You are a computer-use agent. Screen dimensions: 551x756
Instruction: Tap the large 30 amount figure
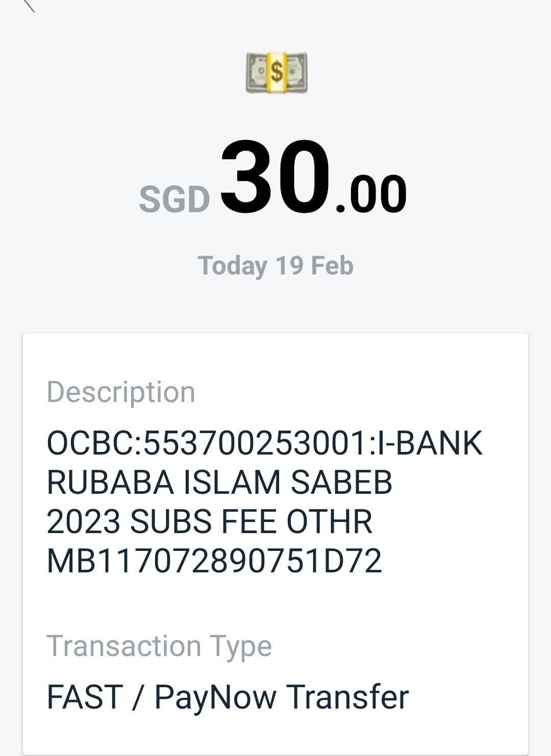pos(275,178)
